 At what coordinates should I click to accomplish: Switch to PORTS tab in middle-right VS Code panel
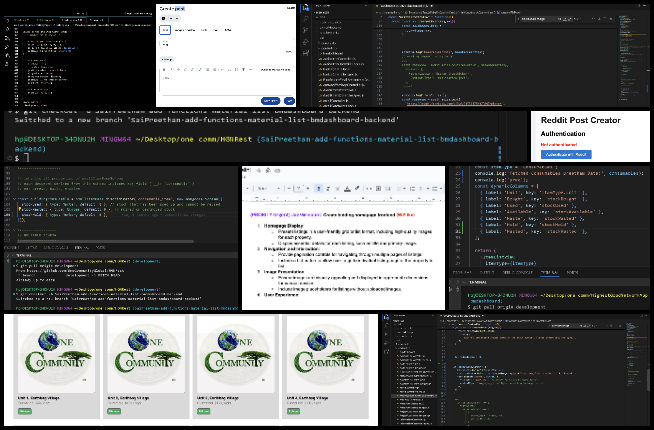572,272
